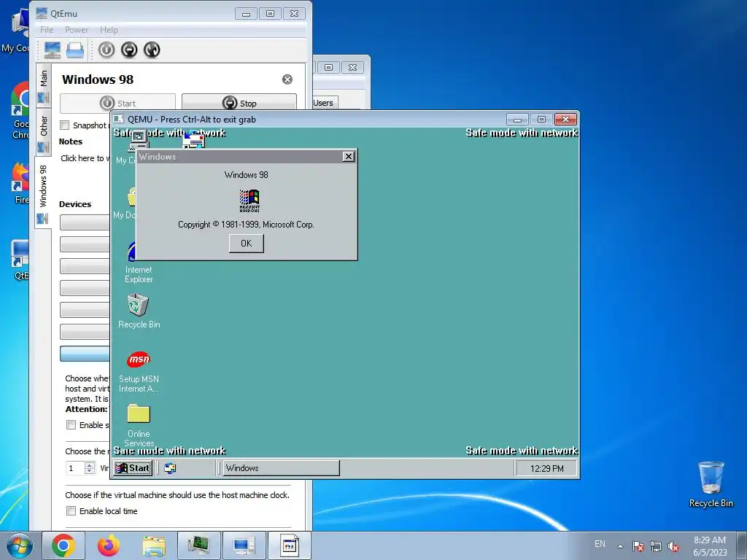Click the open machine icon in QtEmu toolbar
The width and height of the screenshot is (747, 560).
[75, 50]
